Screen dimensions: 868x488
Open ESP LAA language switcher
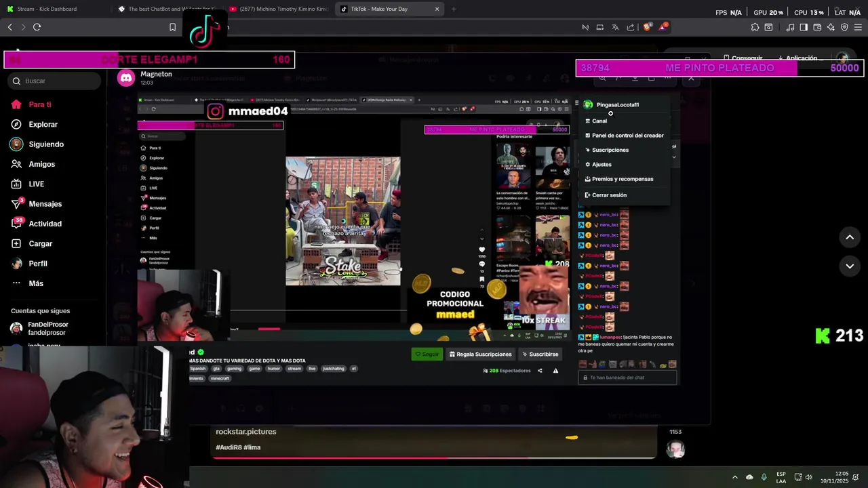pos(781,477)
